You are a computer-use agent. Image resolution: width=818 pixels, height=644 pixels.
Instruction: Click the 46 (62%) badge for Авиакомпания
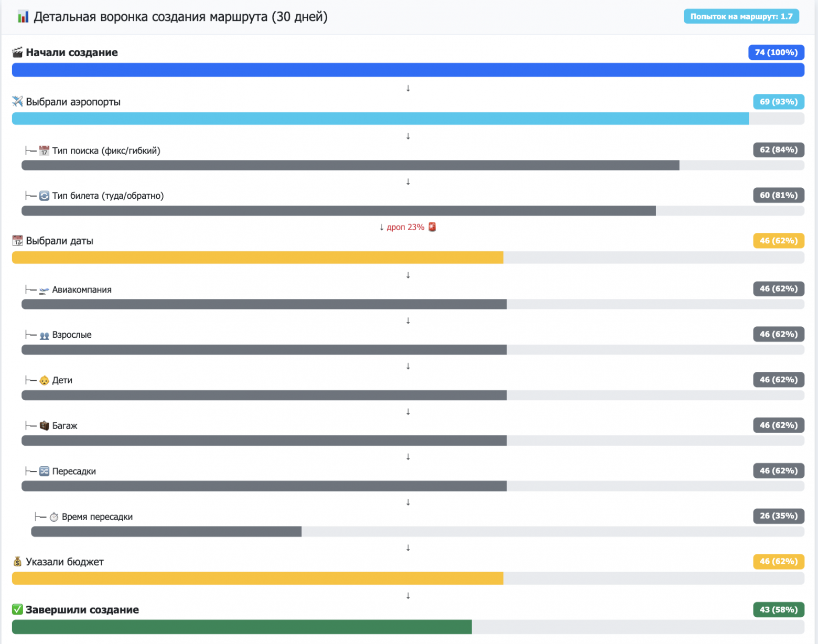pos(779,289)
